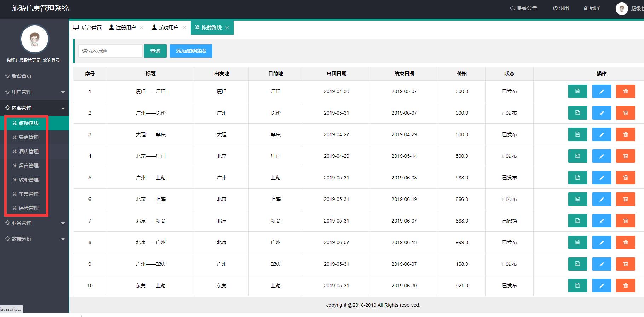Open details for the 大理——肇庆 route

point(577,134)
